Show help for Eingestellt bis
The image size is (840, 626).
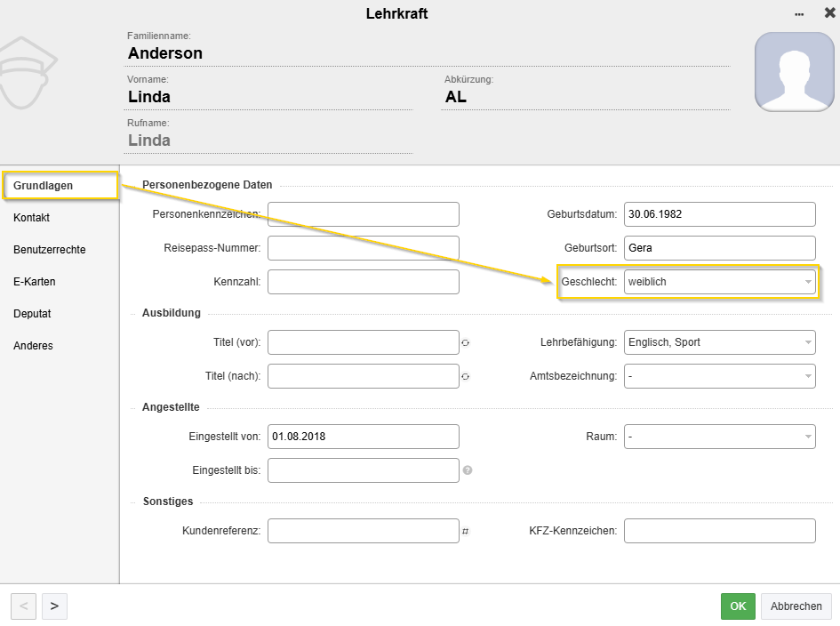pos(468,470)
